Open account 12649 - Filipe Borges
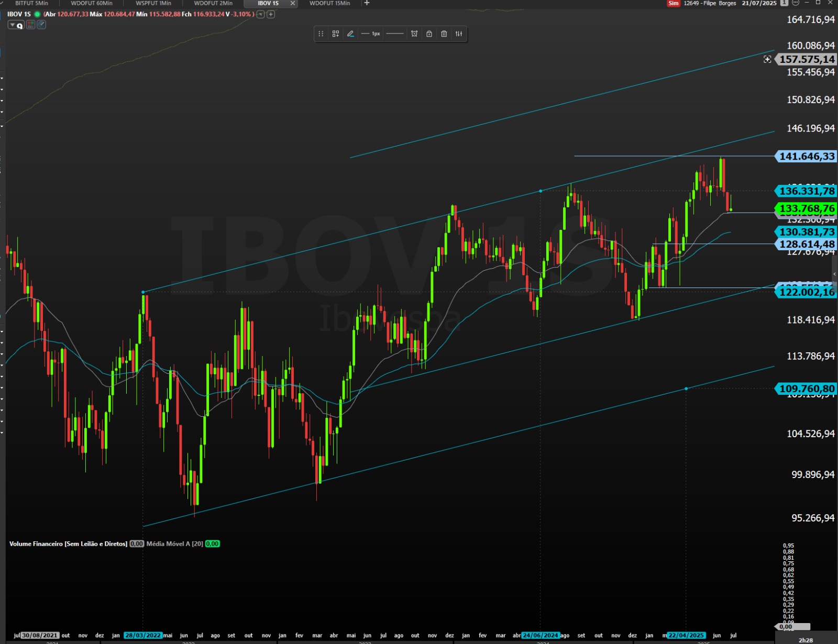Screen dimensions: 838x644 [x=710, y=3]
